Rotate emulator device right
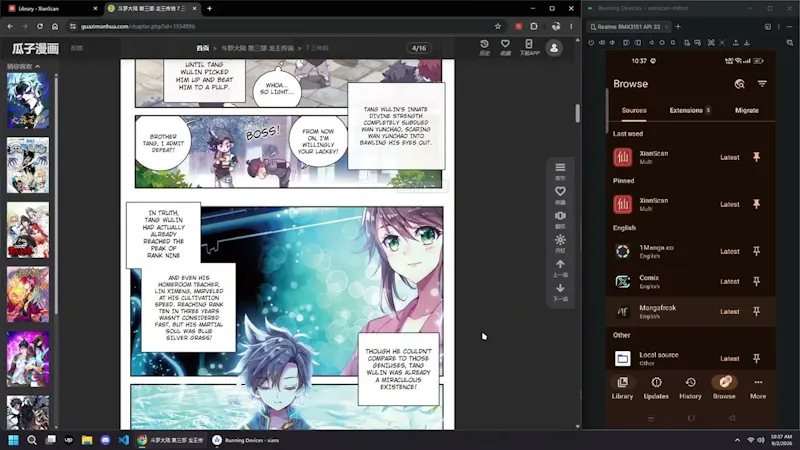This screenshot has width=800, height=450. [638, 43]
